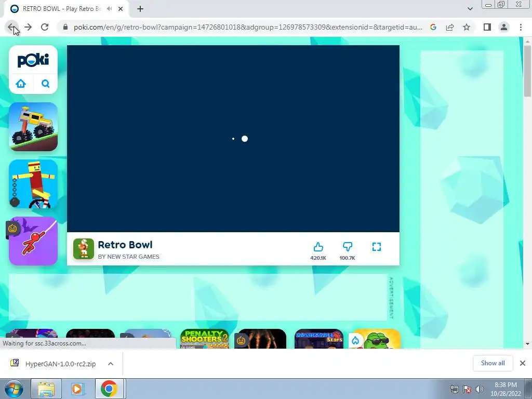Open the blocky unicycle character game thumbnail

tap(33, 184)
